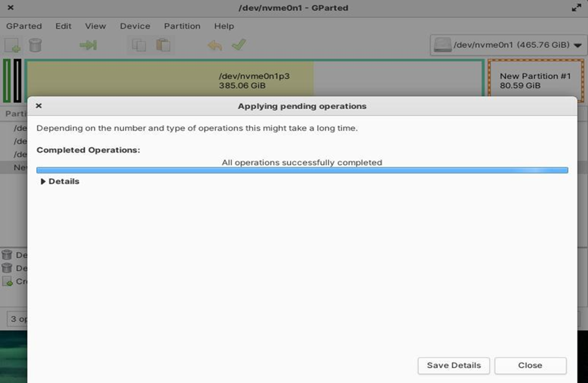
Task: Click the New partition toolbar icon
Action: tap(12, 45)
